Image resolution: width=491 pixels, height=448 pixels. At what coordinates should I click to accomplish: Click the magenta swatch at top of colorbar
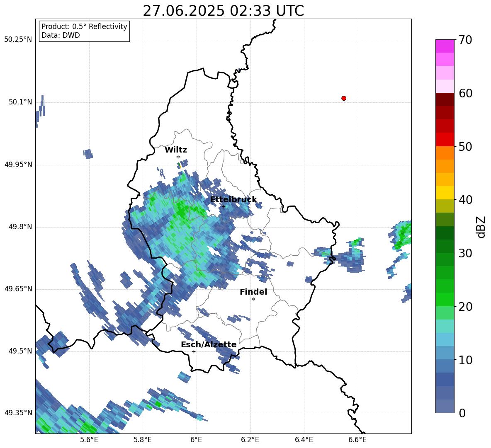[x=445, y=46]
